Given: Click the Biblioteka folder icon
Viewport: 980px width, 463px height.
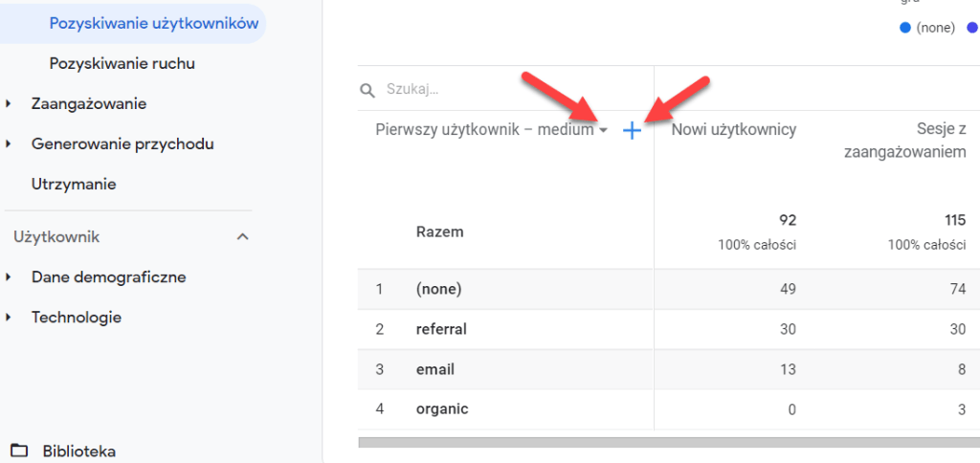Looking at the screenshot, I should (18, 451).
